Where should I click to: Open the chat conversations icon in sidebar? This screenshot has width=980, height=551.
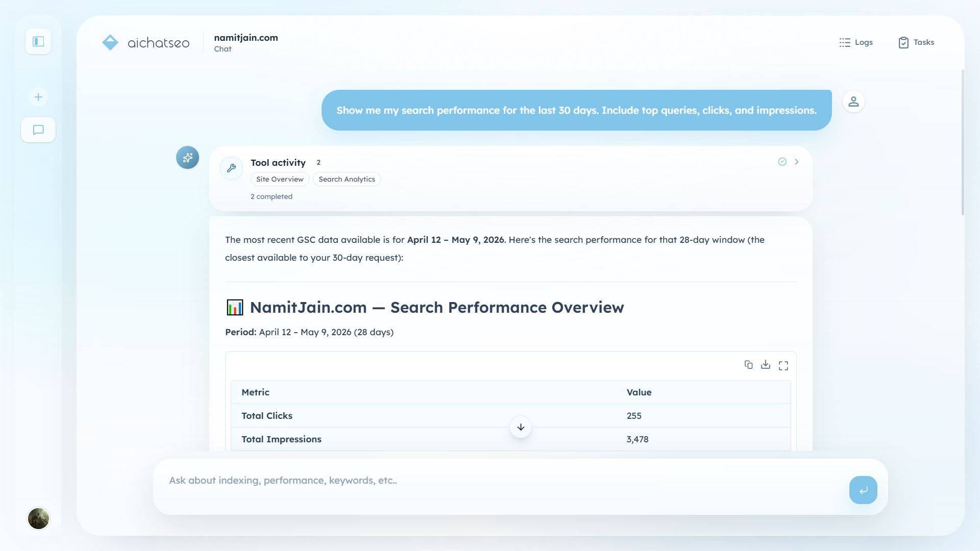click(x=38, y=130)
